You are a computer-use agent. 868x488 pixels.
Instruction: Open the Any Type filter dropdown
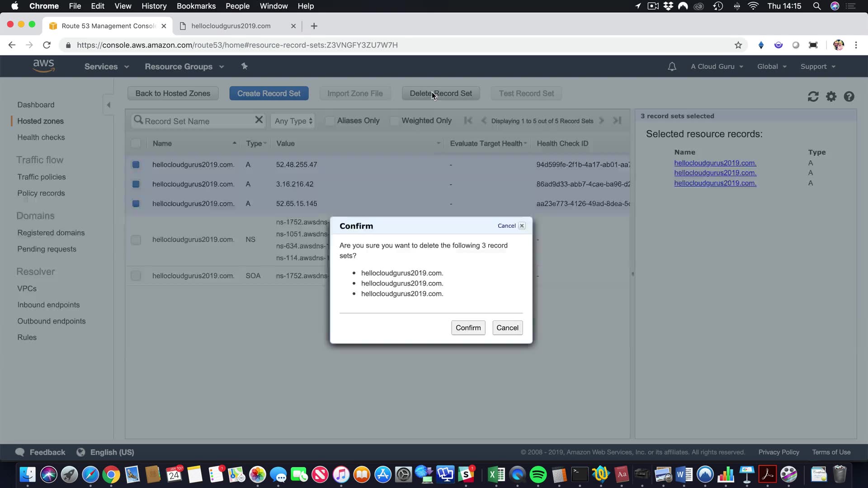(293, 121)
